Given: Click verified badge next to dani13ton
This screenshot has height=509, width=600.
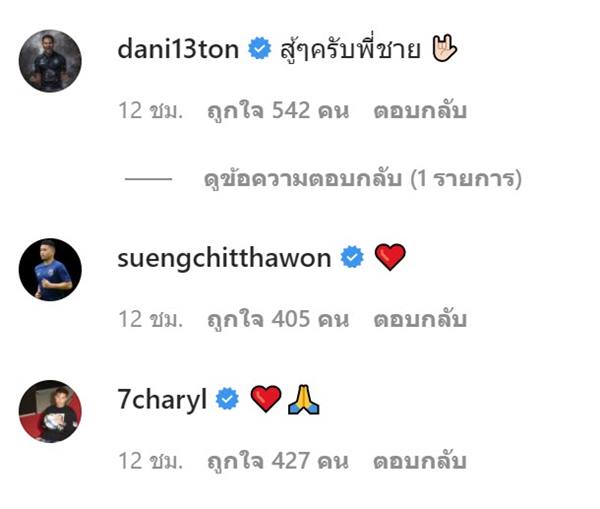Looking at the screenshot, I should coord(259,49).
